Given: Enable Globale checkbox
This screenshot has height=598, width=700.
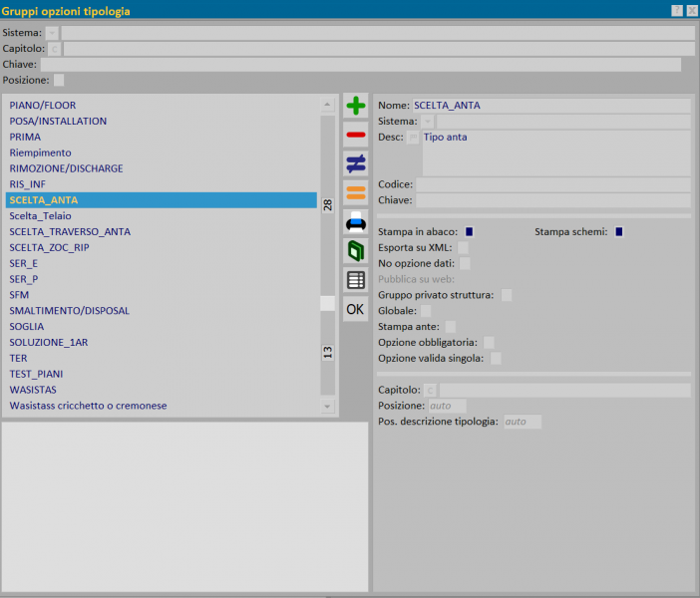Looking at the screenshot, I should pos(426,311).
